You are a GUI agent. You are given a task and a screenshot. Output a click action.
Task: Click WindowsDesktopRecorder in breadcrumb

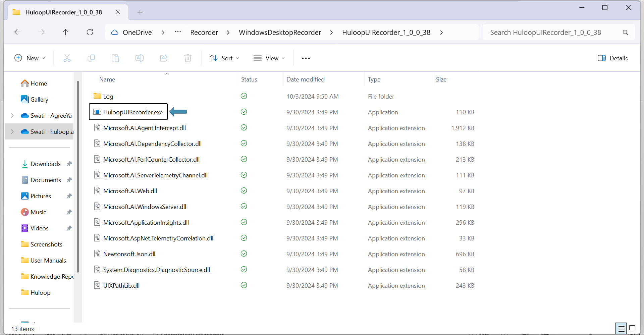(280, 33)
